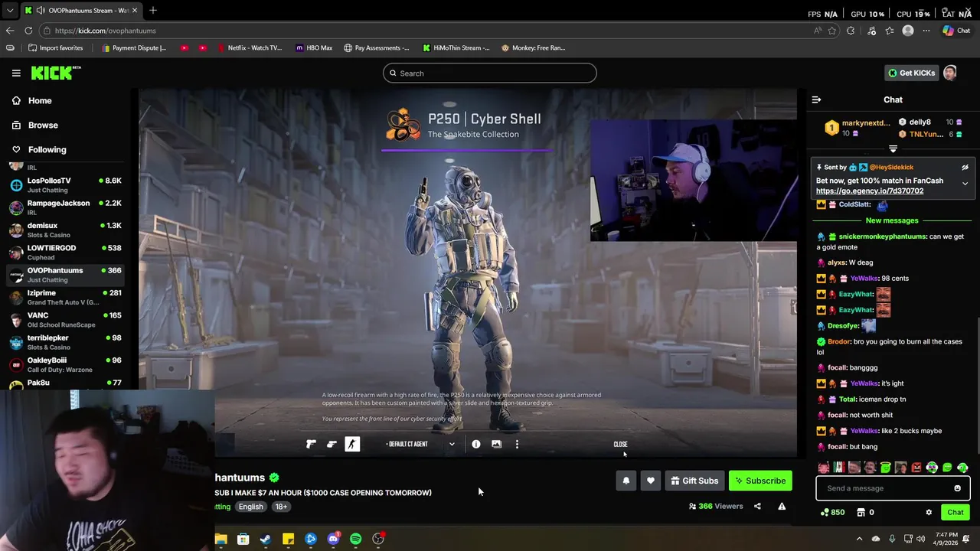
Task: Click snickermonkeyphantuums username in chat
Action: pyautogui.click(x=883, y=236)
